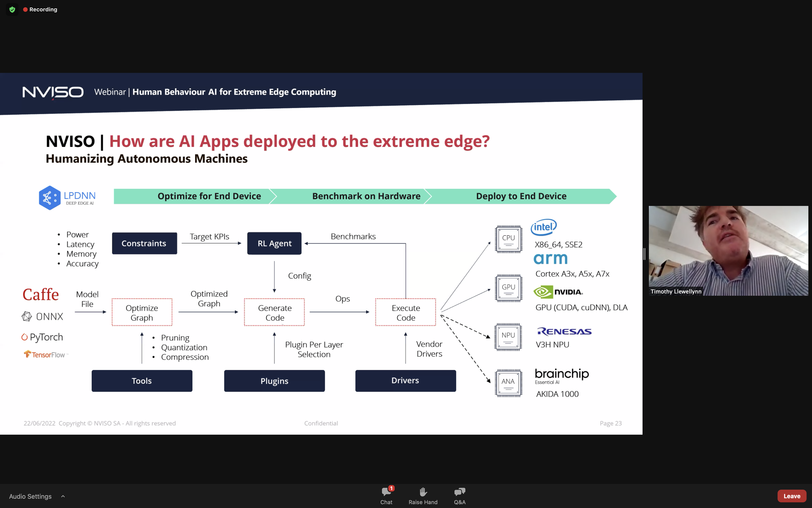Click 'V3H NPU' text
Viewport: 812px width, 508px height.
click(x=552, y=344)
